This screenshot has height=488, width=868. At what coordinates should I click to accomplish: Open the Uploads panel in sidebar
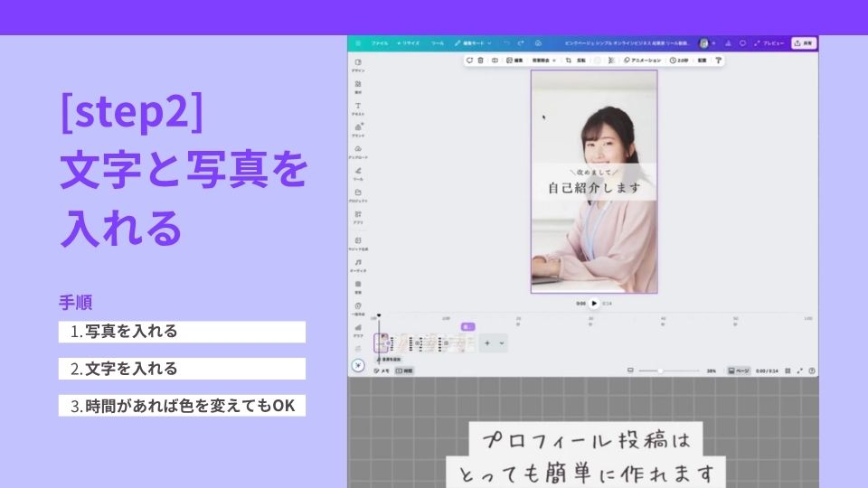[359, 151]
